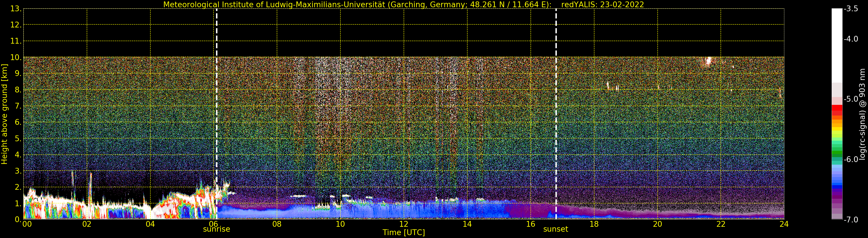The image size is (868, 238).
Task: Click the '4.' height tick label
Action: 18,154
